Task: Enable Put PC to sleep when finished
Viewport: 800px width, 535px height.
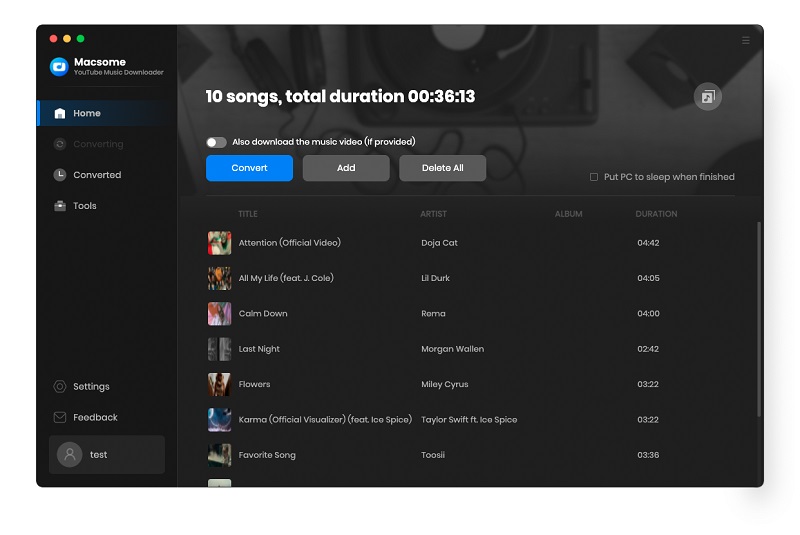Action: tap(594, 177)
